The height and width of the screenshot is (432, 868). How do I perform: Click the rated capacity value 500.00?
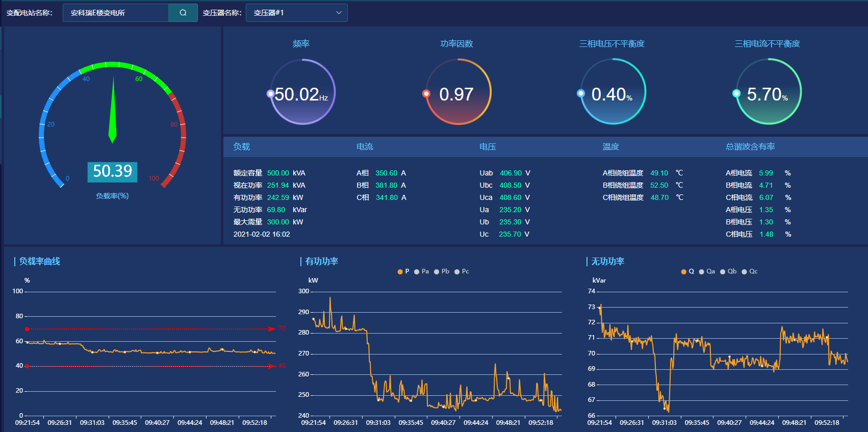[x=278, y=173]
